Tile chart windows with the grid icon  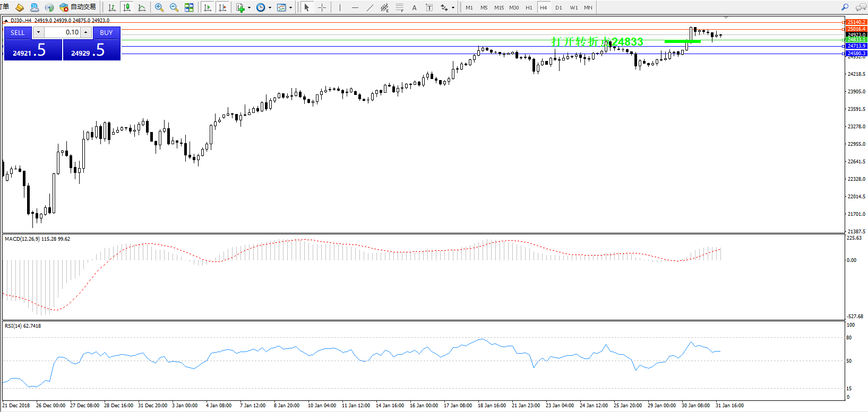189,7
